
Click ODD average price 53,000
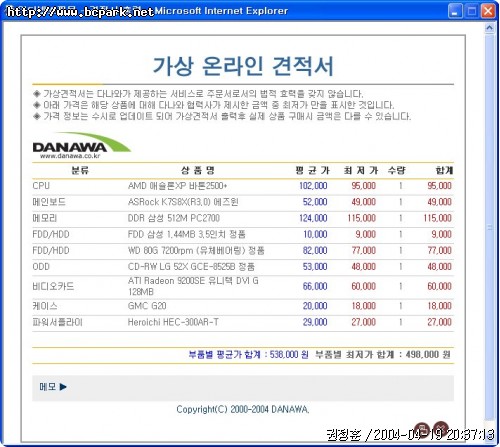pyautogui.click(x=315, y=267)
